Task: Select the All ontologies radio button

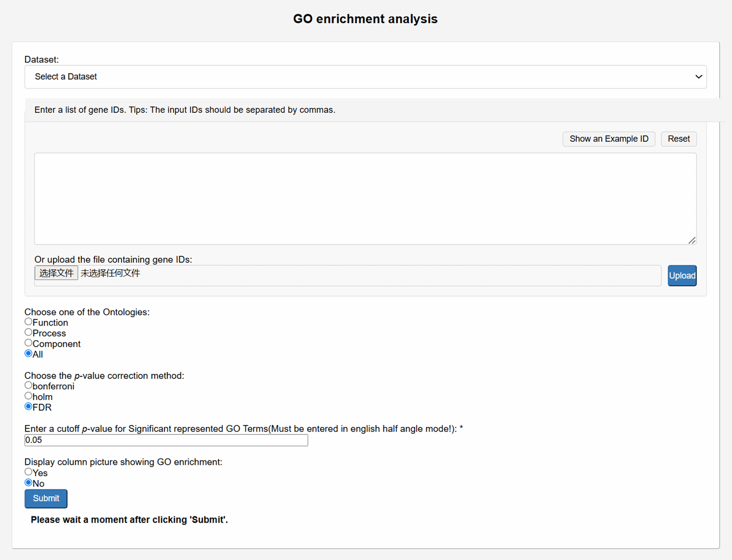Action: coord(28,353)
